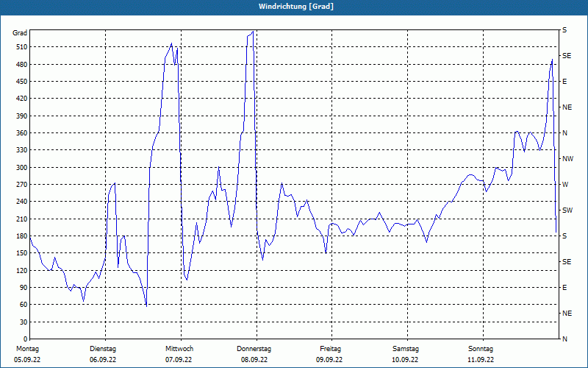Select the E compass label on the 450 gridline
The height and width of the screenshot is (368, 588).
tap(564, 82)
